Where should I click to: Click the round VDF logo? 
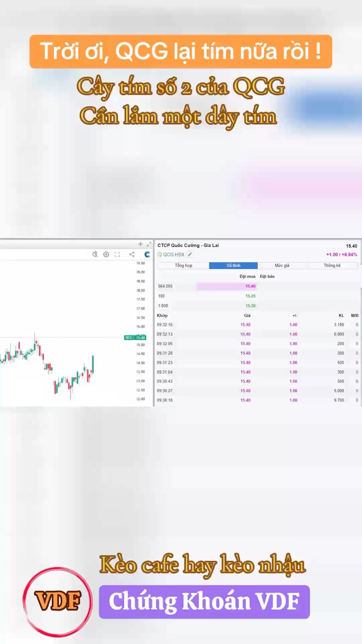(58, 601)
